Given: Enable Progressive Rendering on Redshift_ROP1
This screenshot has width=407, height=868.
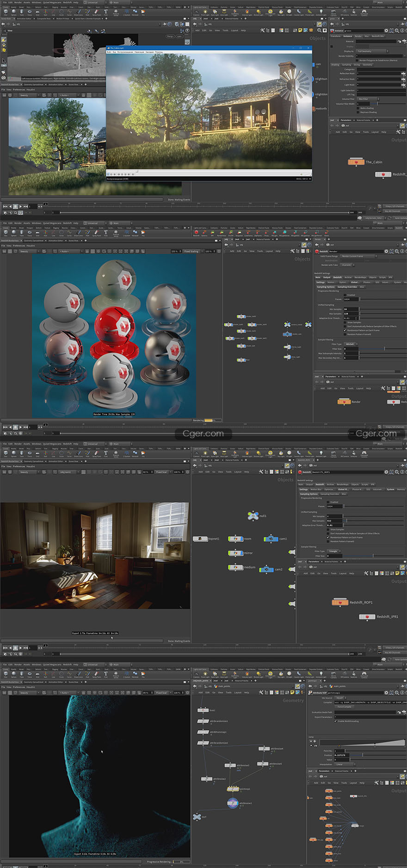Looking at the screenshot, I should (x=328, y=502).
